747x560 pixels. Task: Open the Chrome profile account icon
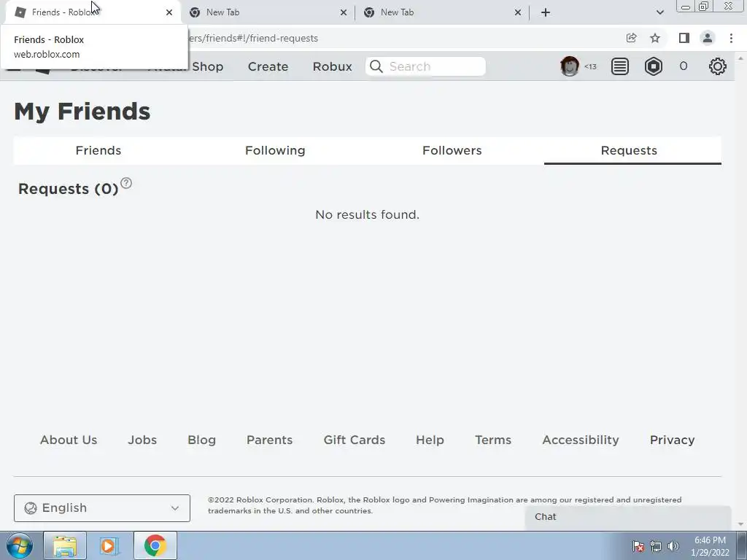coord(708,38)
